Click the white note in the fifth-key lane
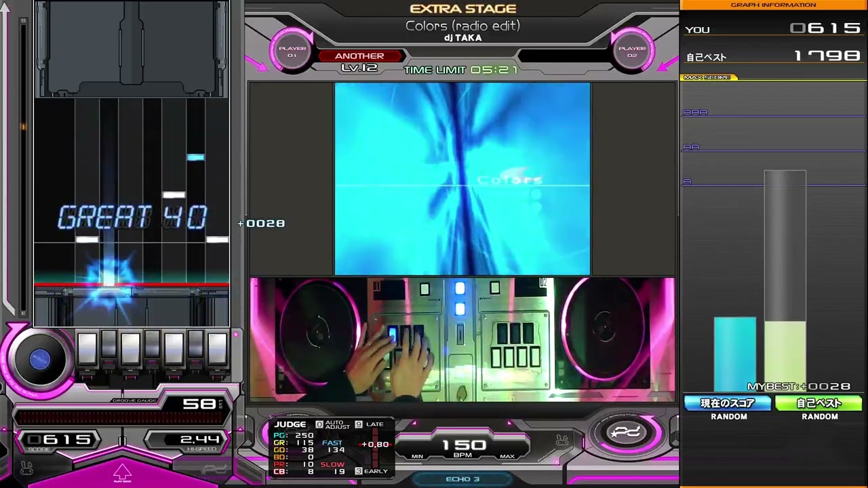Image resolution: width=868 pixels, height=488 pixels. [174, 195]
